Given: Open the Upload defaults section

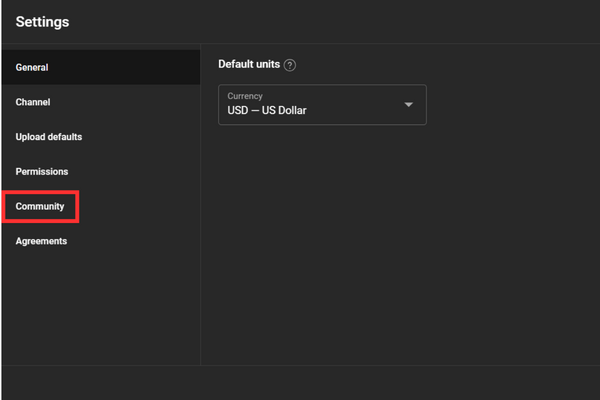Looking at the screenshot, I should (x=49, y=137).
